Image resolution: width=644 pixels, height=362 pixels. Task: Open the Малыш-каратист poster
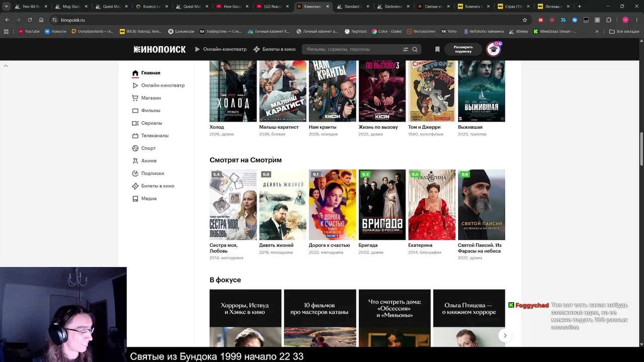283,91
